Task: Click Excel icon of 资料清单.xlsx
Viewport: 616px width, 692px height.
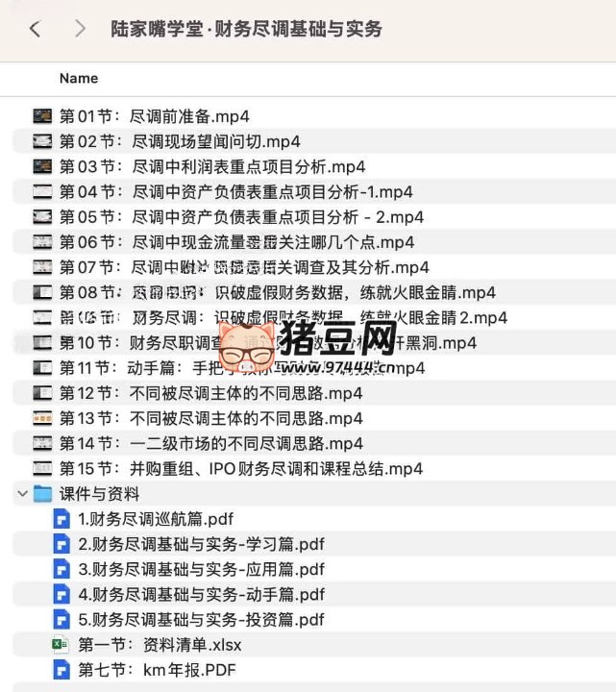Action: tap(61, 645)
